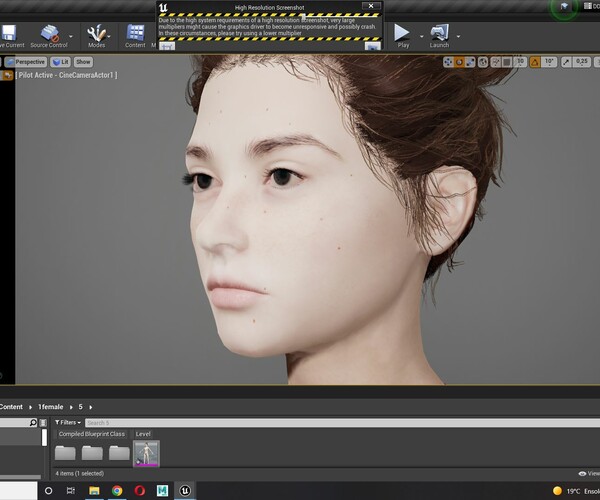Open View Options eye icon

pyautogui.click(x=582, y=474)
